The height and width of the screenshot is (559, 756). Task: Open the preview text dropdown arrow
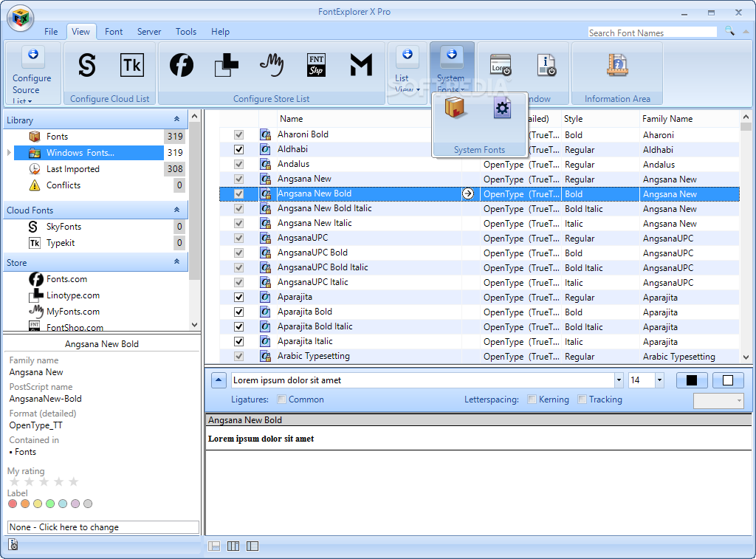pyautogui.click(x=619, y=380)
